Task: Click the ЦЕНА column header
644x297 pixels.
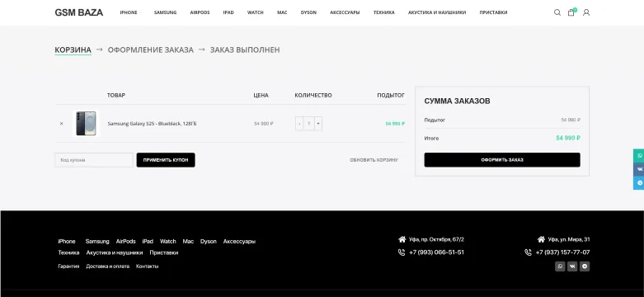Action: (x=261, y=96)
